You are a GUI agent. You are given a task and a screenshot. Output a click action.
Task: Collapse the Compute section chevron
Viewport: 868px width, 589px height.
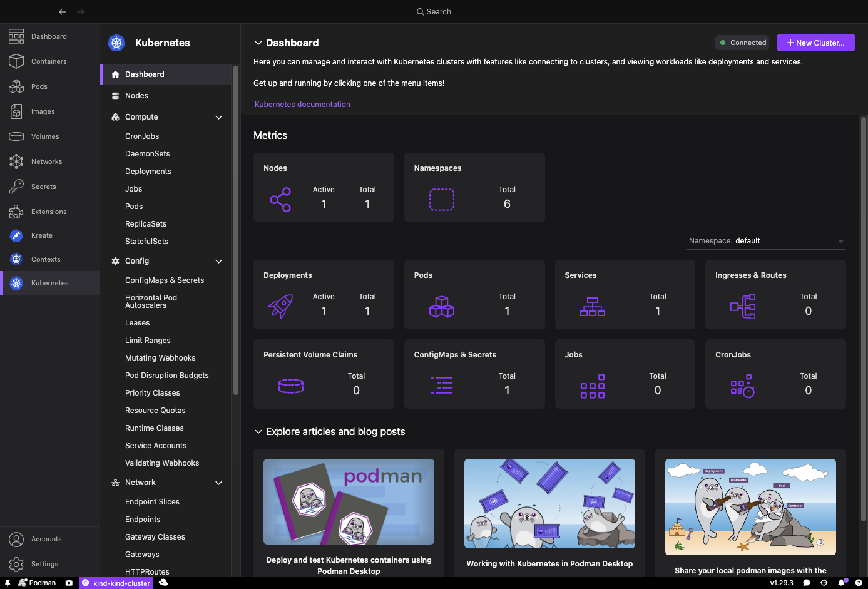click(219, 117)
